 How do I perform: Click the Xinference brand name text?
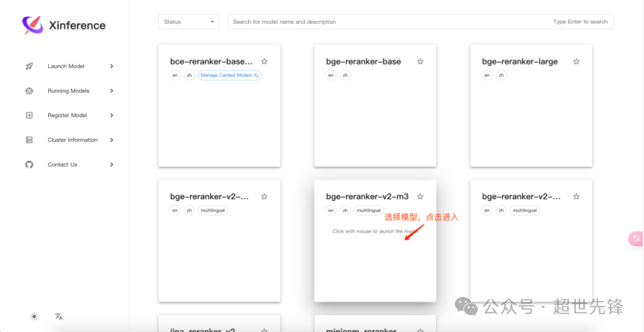click(78, 26)
